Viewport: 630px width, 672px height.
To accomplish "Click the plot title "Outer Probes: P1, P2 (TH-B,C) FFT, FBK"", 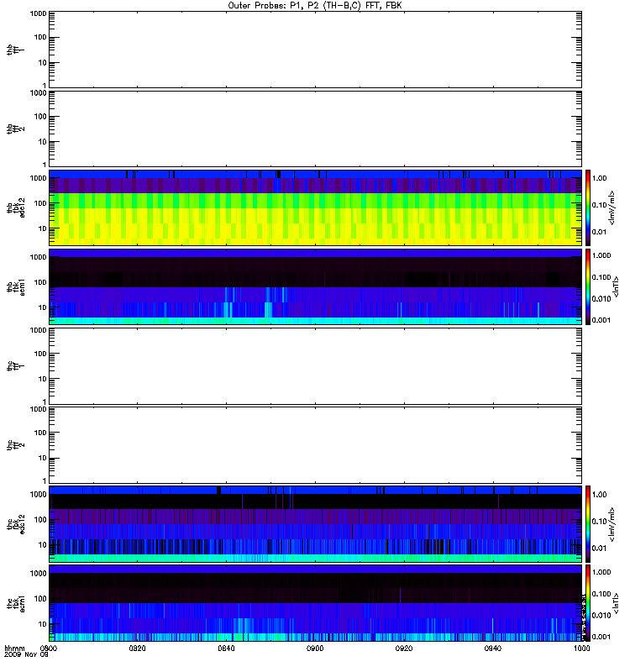I will [x=315, y=6].
